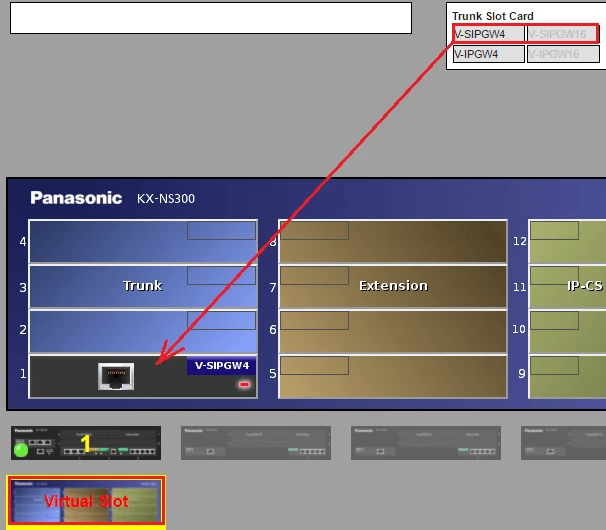Select the unit 1 cabinet thumbnail
Viewport: 606px width, 530px height.
coord(86,443)
